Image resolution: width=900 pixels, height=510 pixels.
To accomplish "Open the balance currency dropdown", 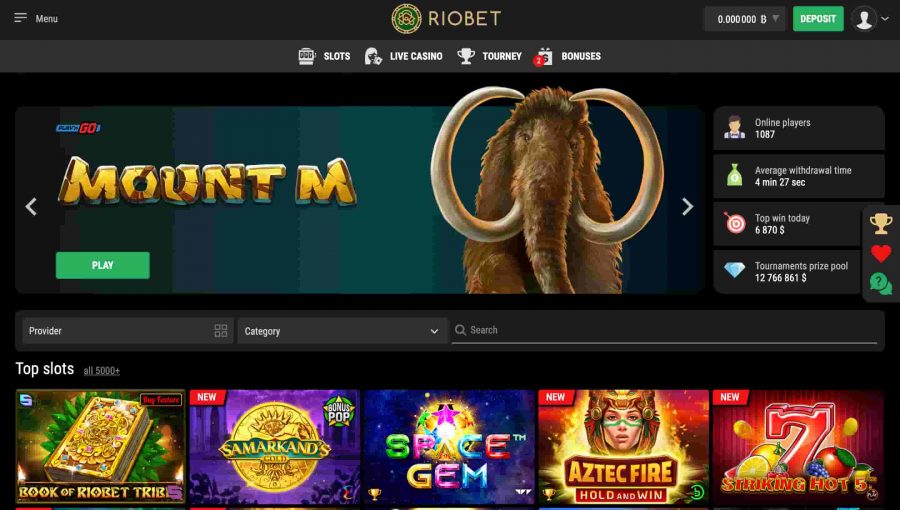I will coord(775,18).
